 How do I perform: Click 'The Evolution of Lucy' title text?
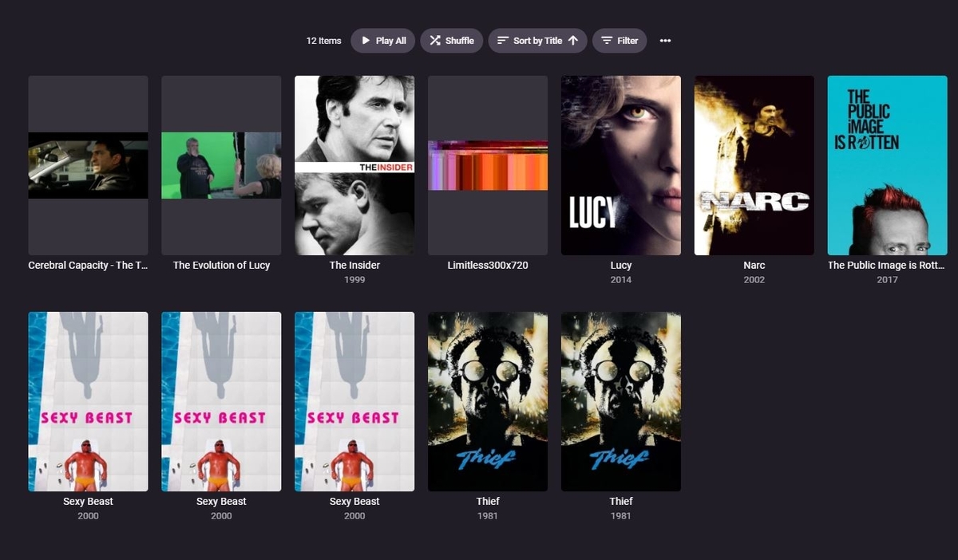tap(221, 266)
